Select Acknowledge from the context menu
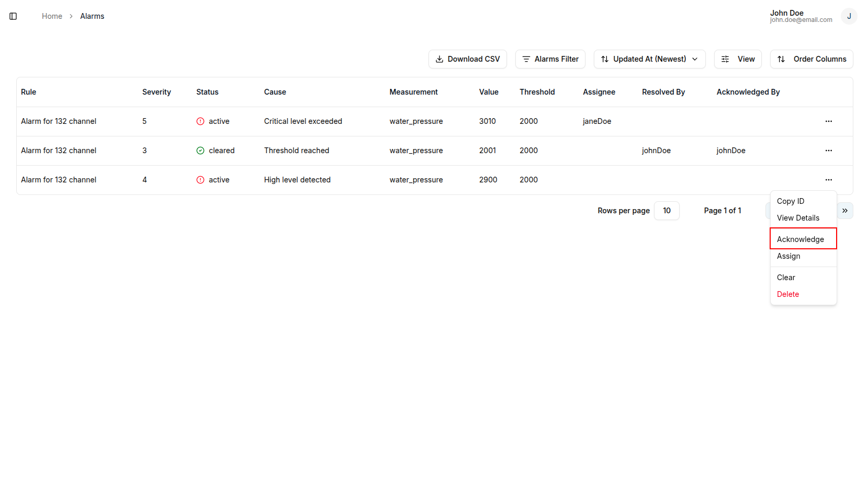 (800, 239)
